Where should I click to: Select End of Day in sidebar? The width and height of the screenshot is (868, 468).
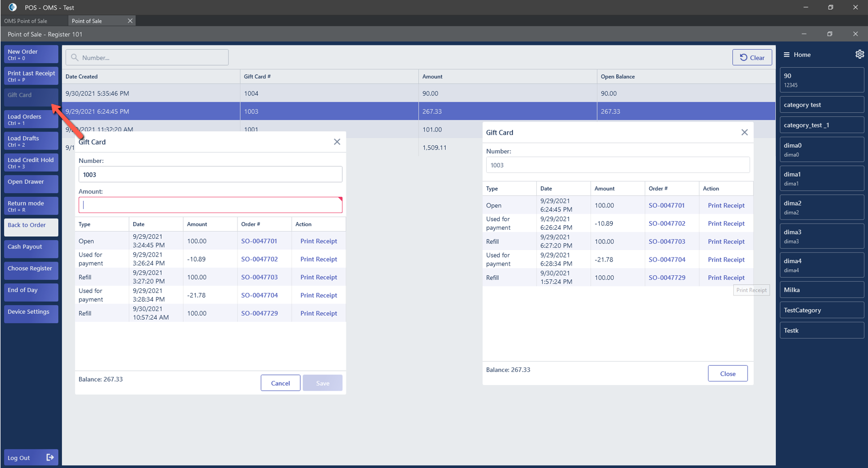(x=31, y=292)
